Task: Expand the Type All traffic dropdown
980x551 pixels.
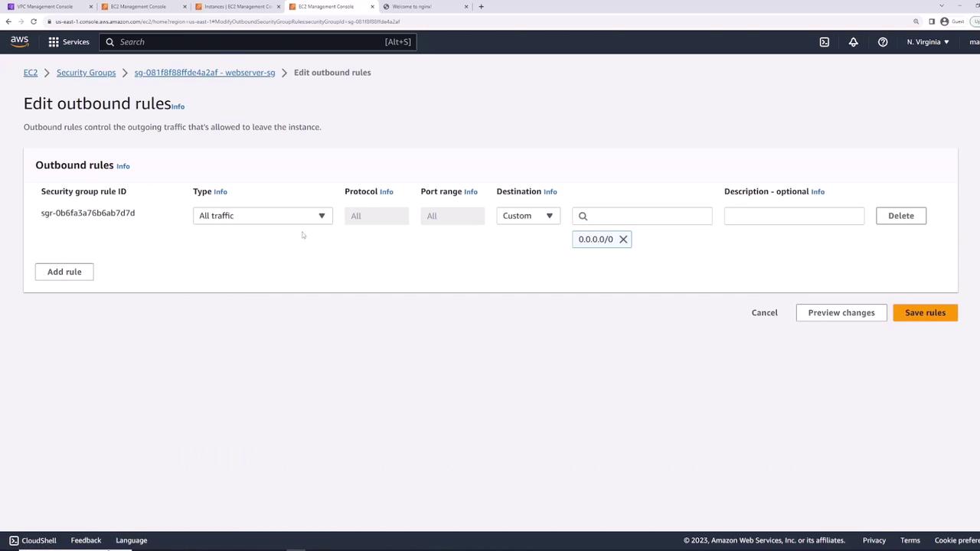Action: coord(263,216)
